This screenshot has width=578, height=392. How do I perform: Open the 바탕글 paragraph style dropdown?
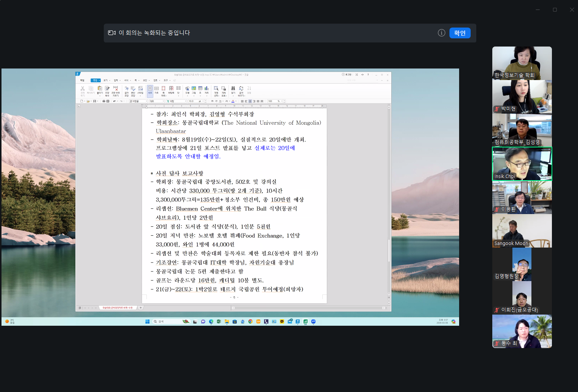pos(138,101)
